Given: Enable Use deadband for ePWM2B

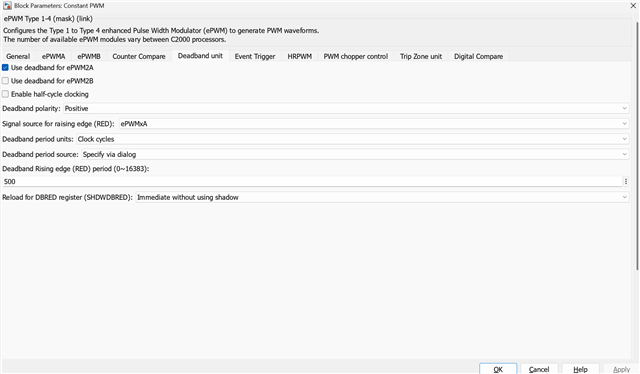Looking at the screenshot, I should pos(5,81).
